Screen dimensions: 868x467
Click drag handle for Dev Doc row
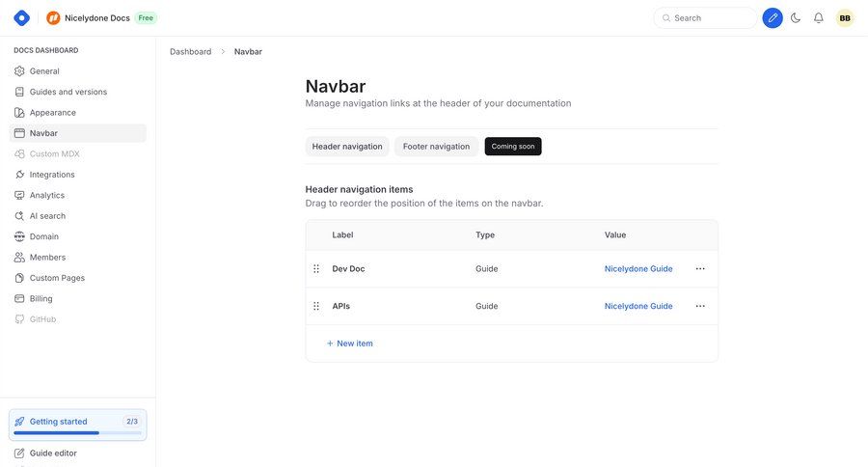pyautogui.click(x=316, y=268)
